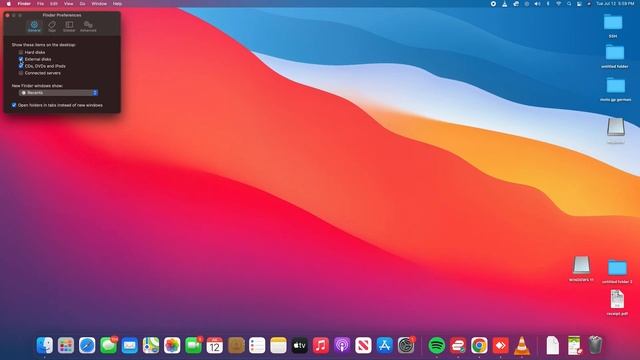Open Messages from the Dock

[x=108, y=345]
